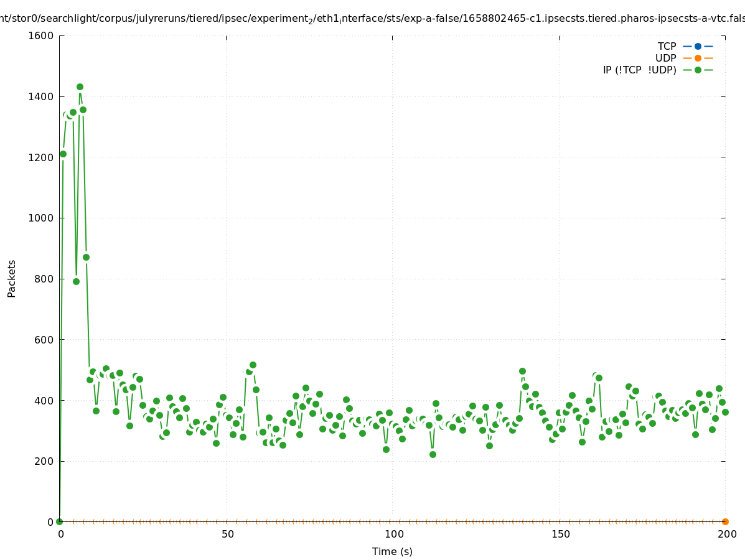Click the blue TCP legend marker
The image size is (745, 560).
[698, 46]
